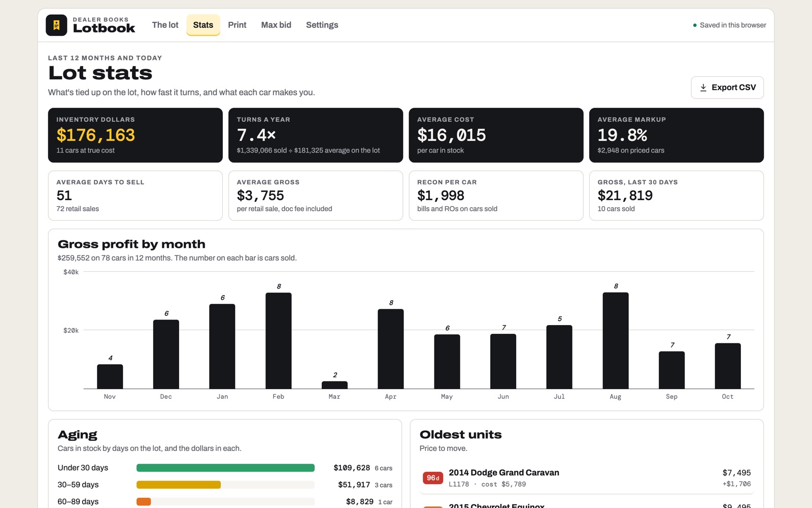Open the Max bid tab
The height and width of the screenshot is (508, 812).
pos(276,25)
